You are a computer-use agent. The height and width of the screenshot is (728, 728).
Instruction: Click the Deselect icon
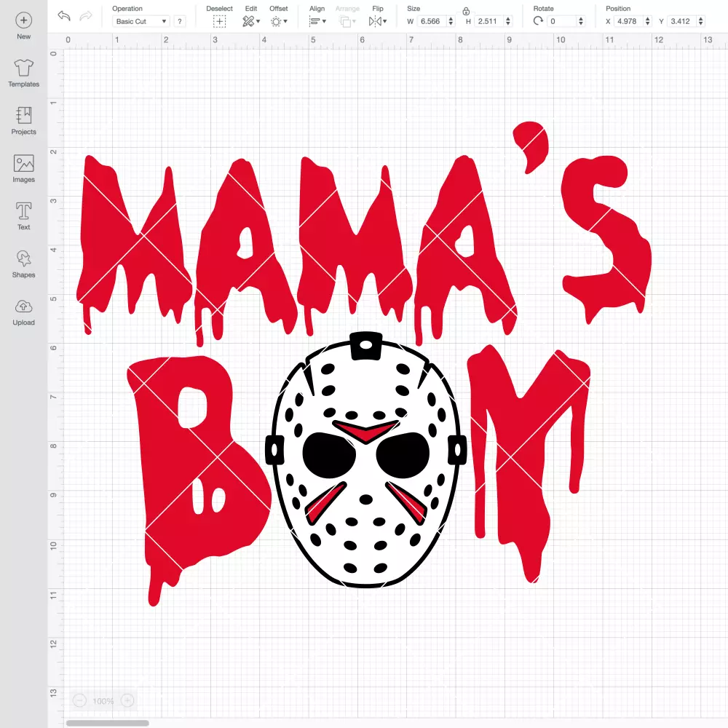tap(220, 21)
